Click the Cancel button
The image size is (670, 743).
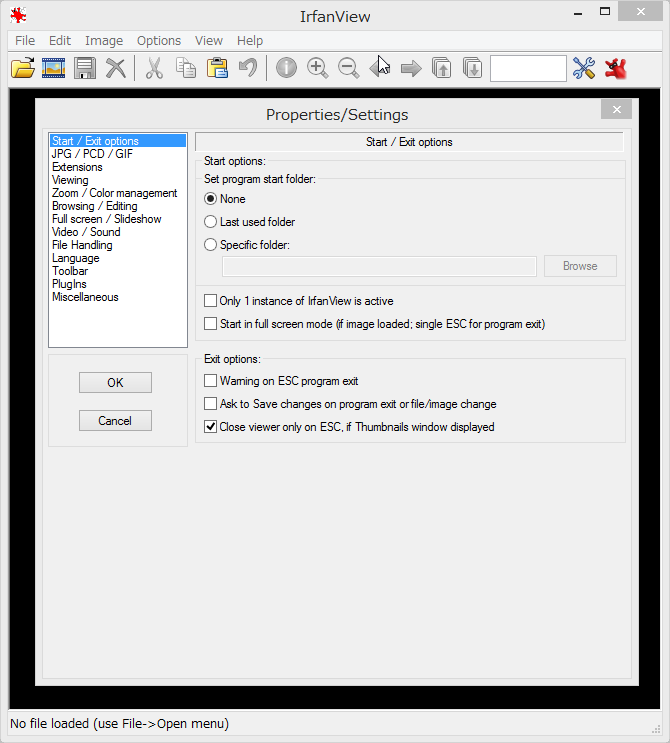[x=115, y=421]
